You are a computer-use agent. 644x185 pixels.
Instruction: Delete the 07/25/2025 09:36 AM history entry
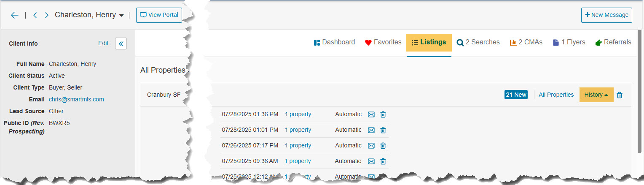click(x=383, y=161)
